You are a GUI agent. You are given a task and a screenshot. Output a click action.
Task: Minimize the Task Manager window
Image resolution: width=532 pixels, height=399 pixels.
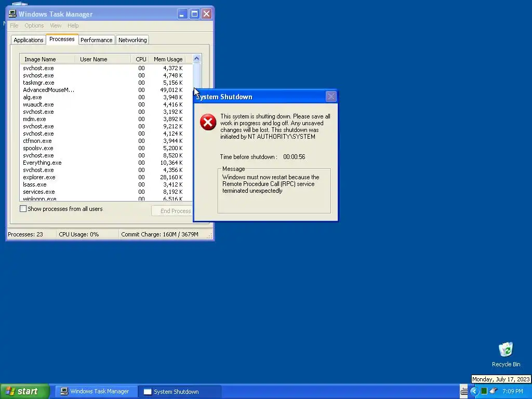(182, 14)
